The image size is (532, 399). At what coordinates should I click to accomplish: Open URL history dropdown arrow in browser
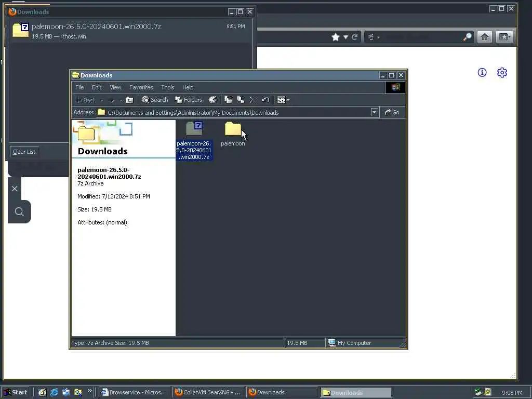(345, 37)
